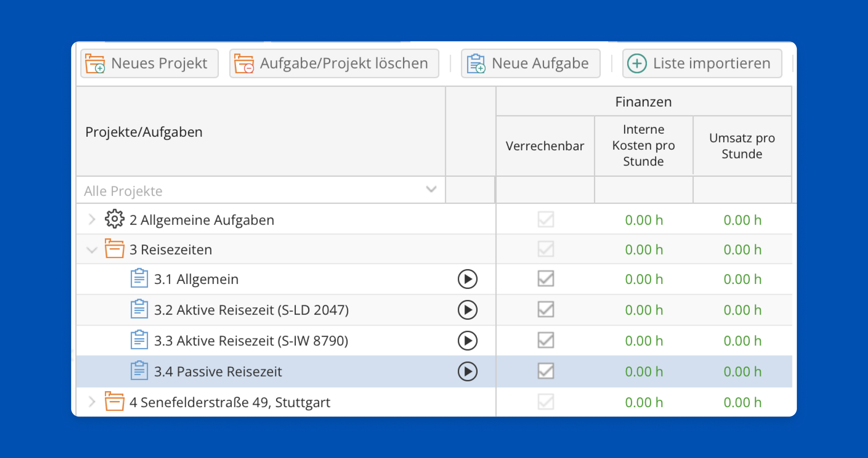Click folder icon of 4 Senefelderstraße 49
This screenshot has width=868, height=458.
coord(114,401)
